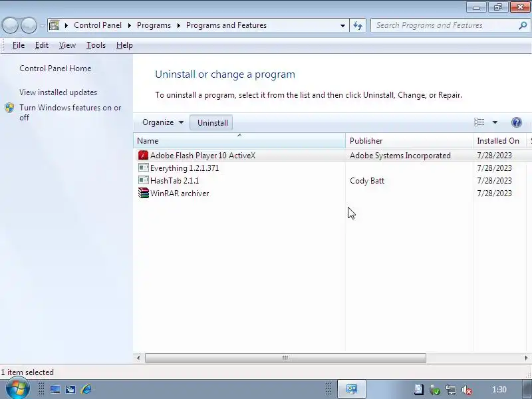Click the HashTab program icon
This screenshot has height=399, width=532.
[143, 180]
